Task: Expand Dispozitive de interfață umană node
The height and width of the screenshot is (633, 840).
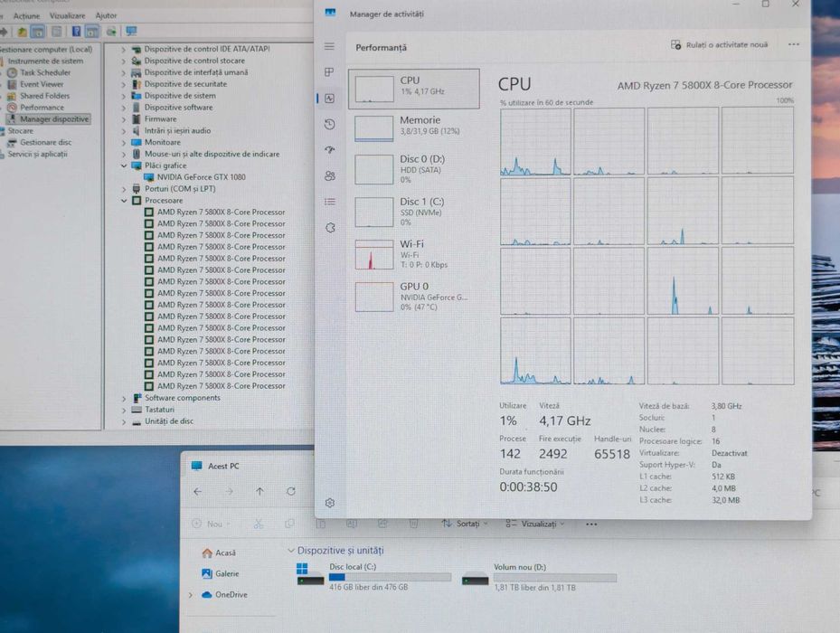Action: coord(124,72)
